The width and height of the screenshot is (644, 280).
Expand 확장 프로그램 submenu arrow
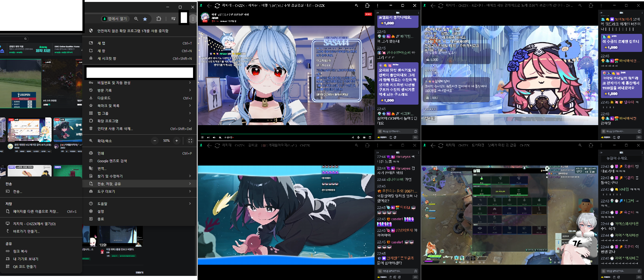click(190, 121)
